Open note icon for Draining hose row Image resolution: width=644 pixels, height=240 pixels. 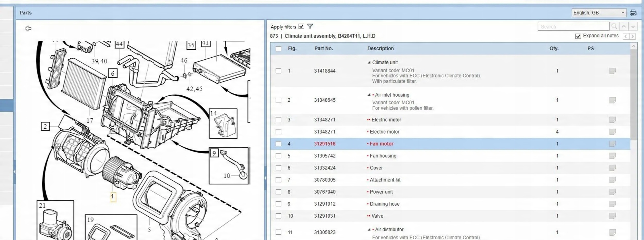point(613,204)
